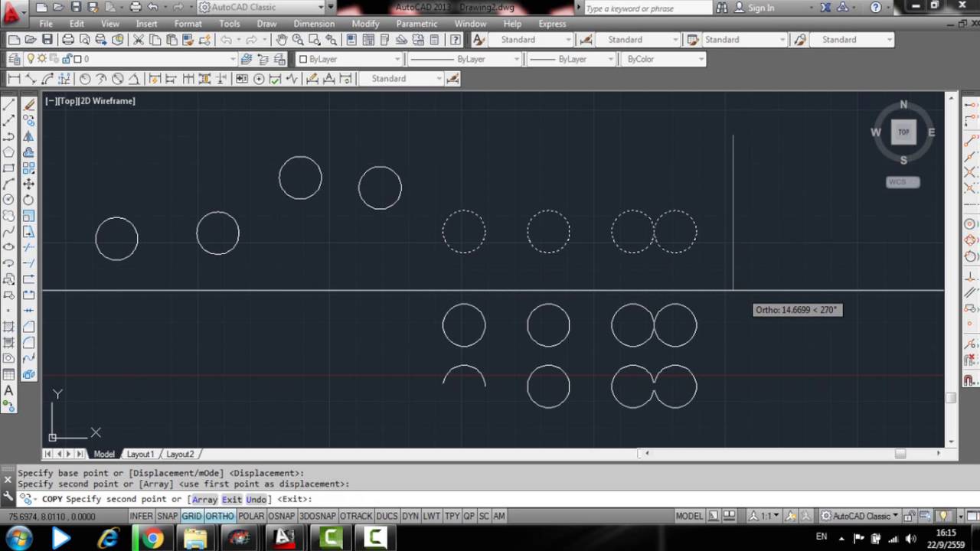Viewport: 980px width, 551px height.
Task: Select the Mirror modify tool
Action: pos(28,136)
